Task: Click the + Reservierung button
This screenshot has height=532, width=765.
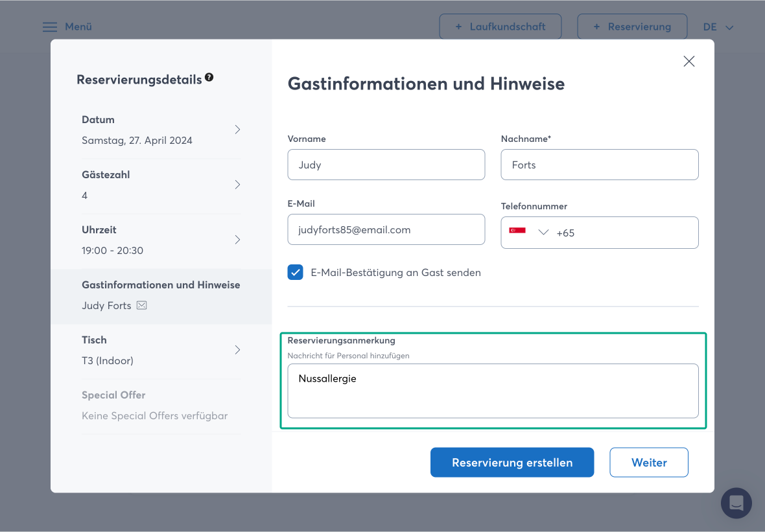Action: click(x=632, y=27)
